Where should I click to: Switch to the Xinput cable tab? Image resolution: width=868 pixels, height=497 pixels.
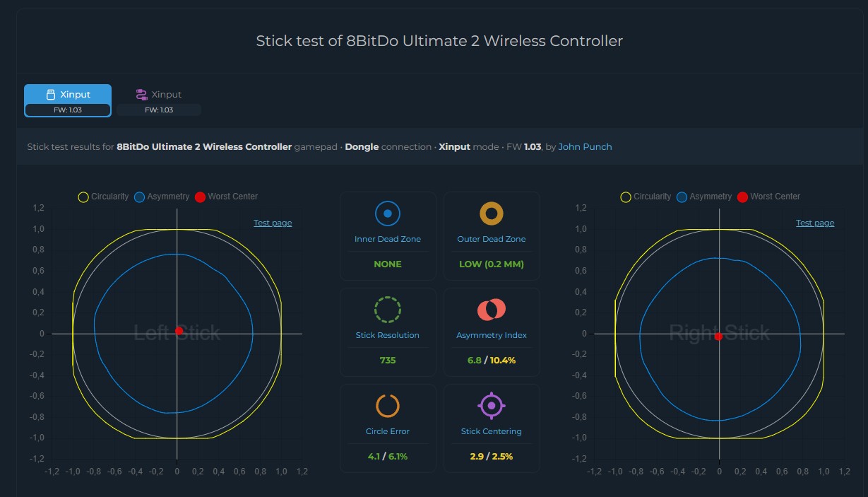159,100
